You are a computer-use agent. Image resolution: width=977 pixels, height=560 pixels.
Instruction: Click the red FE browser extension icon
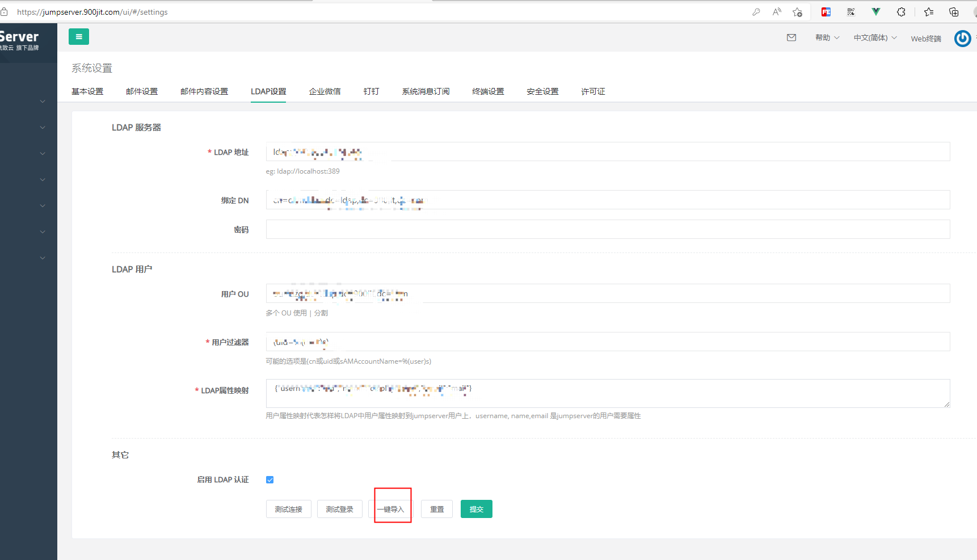click(826, 12)
